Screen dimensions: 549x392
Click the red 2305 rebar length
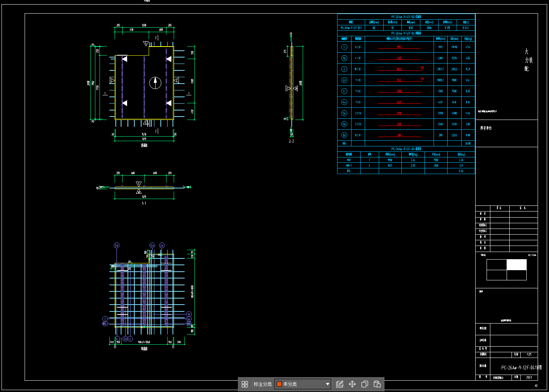[x=399, y=58]
